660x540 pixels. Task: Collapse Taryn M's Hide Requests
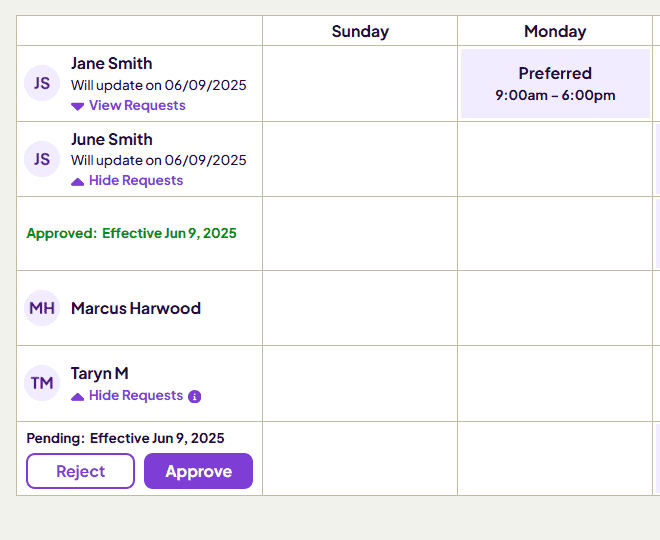tap(136, 395)
